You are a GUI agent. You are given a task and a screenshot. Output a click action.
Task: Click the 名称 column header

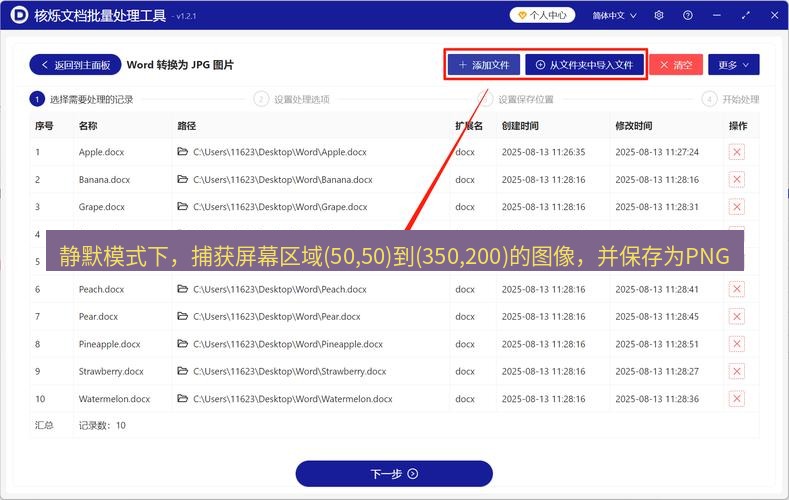tap(88, 126)
